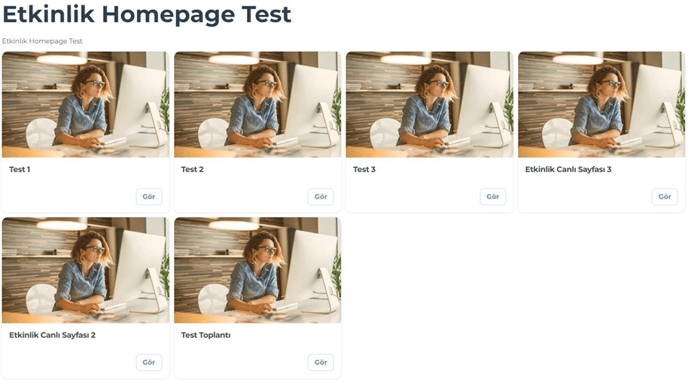Select the Test 2 card title
Viewport: 688px width, 382px height.
click(x=192, y=169)
